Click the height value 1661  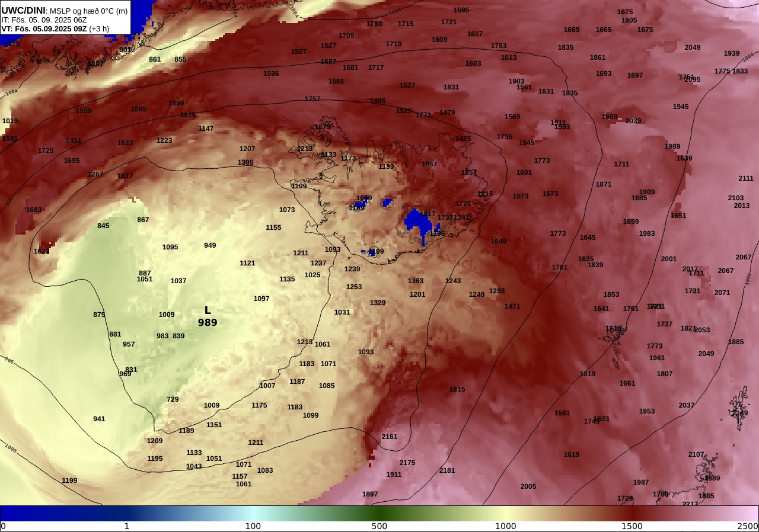click(627, 383)
